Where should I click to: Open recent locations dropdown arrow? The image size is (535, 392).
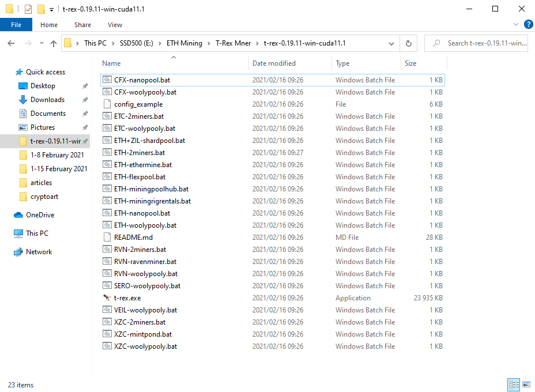coord(42,43)
